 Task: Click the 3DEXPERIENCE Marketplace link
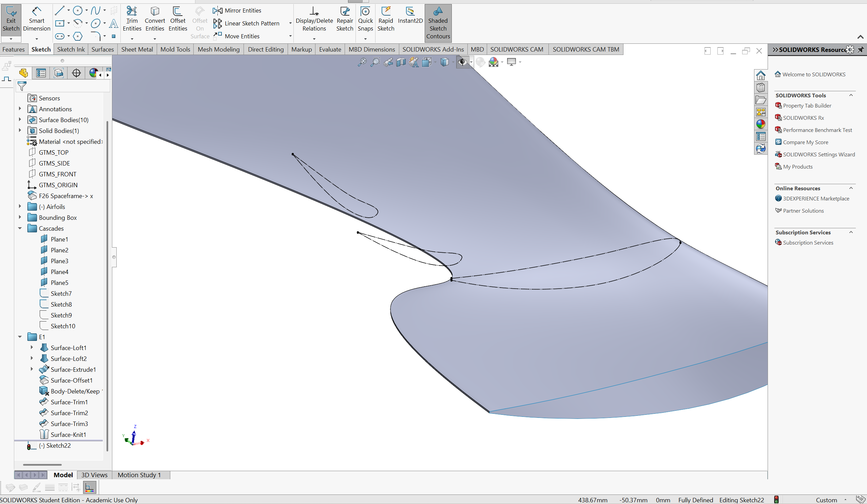(x=816, y=198)
